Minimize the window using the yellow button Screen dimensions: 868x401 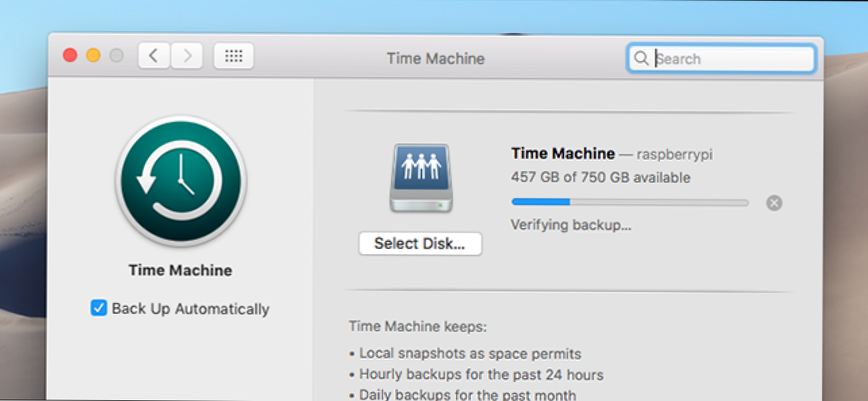tap(93, 55)
